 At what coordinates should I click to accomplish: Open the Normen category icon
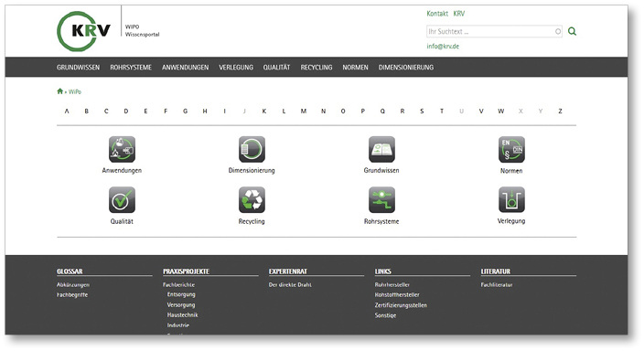coord(511,149)
